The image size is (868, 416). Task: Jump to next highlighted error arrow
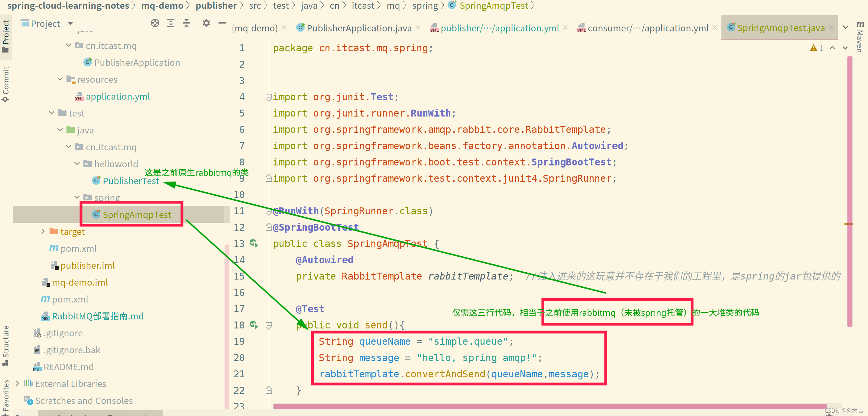click(x=845, y=48)
